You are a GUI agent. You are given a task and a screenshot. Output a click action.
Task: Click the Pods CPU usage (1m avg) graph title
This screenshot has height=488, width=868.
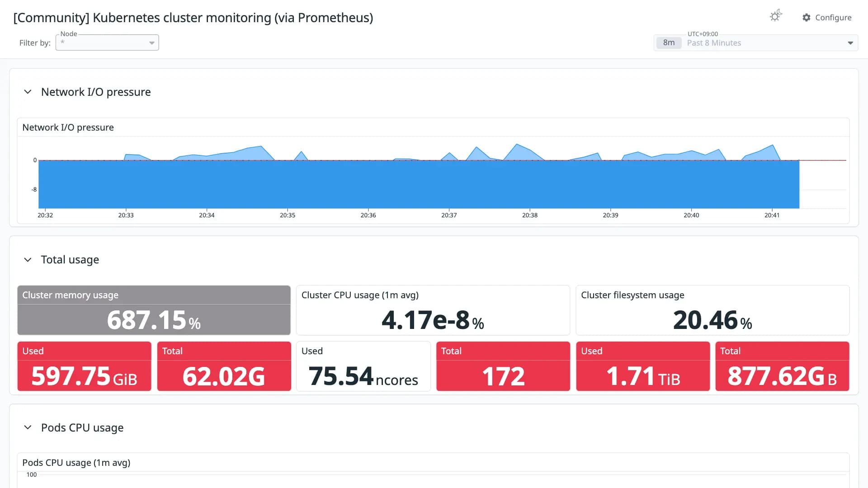coord(76,463)
